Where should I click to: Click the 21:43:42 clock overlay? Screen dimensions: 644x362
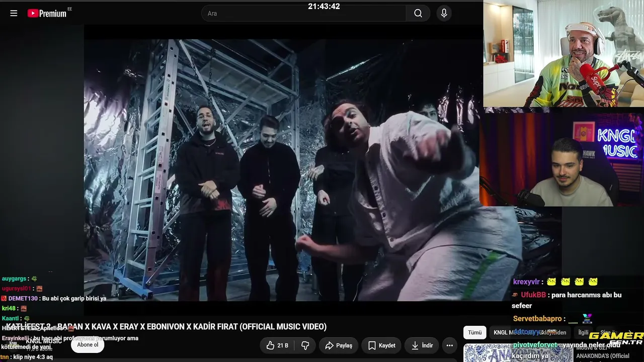click(324, 7)
